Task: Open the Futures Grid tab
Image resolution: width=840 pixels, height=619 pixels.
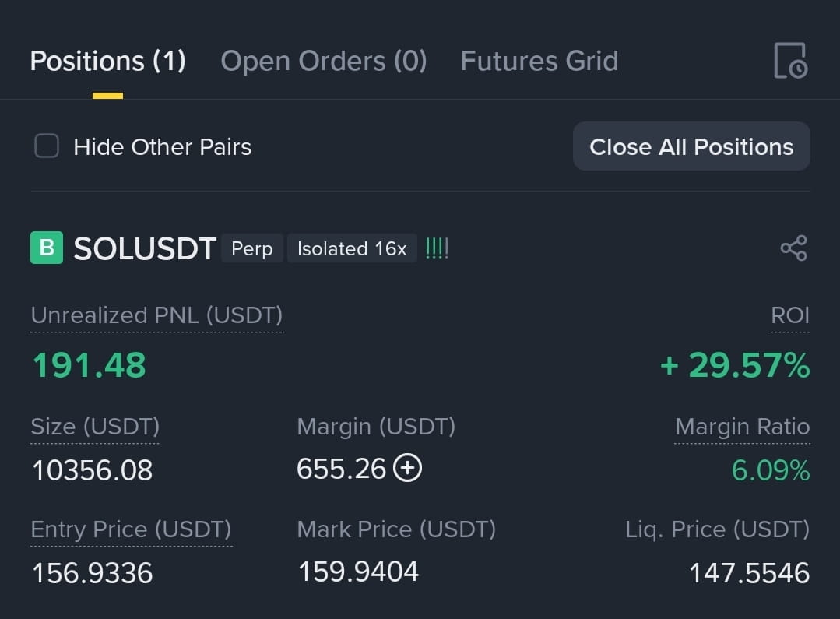Action: click(x=539, y=61)
